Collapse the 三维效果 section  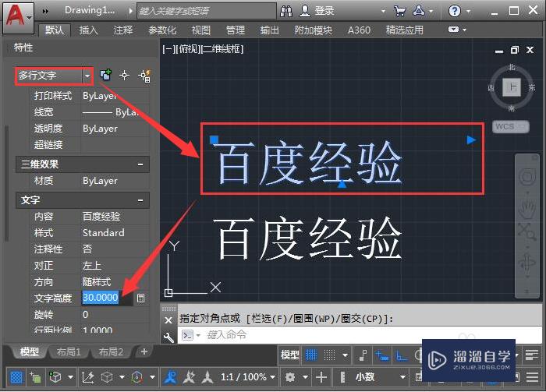click(x=140, y=164)
